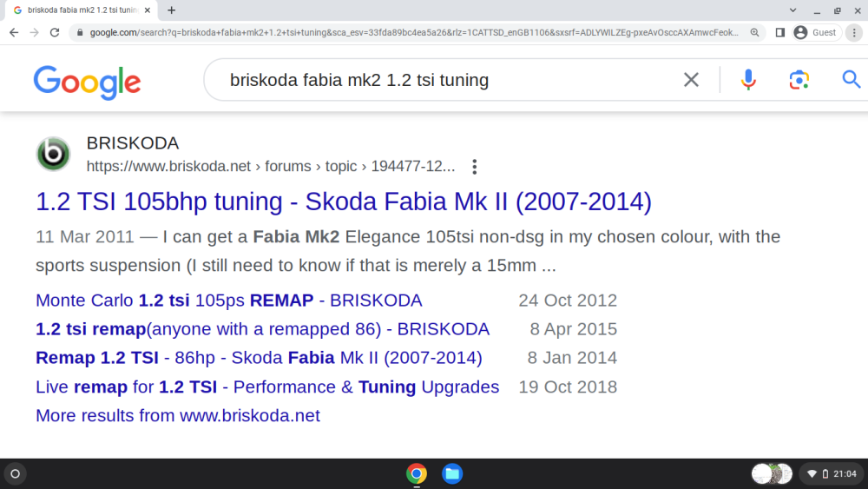This screenshot has width=868, height=489.
Task: Open the ChromeOS launcher circle button
Action: pos(16,473)
